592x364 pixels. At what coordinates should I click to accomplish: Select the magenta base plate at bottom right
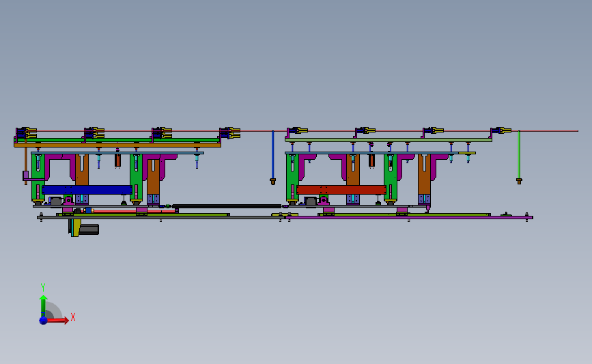coord(409,217)
